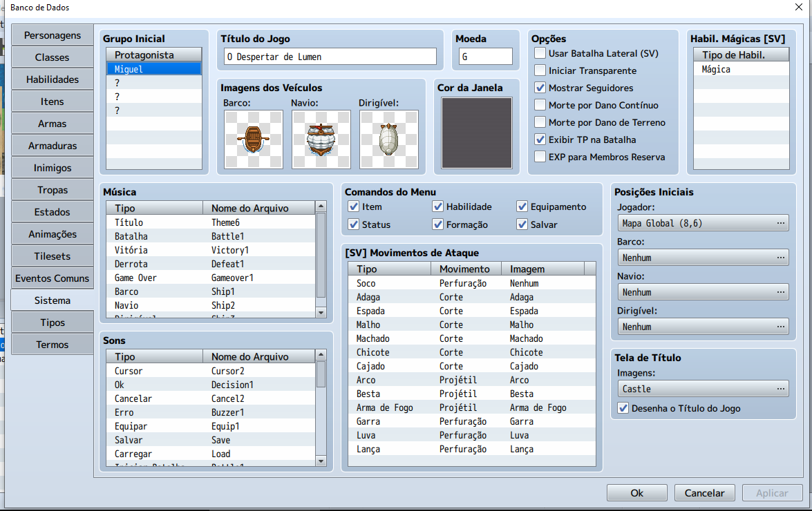The width and height of the screenshot is (812, 511).
Task: Click the Cancelar button
Action: [704, 493]
